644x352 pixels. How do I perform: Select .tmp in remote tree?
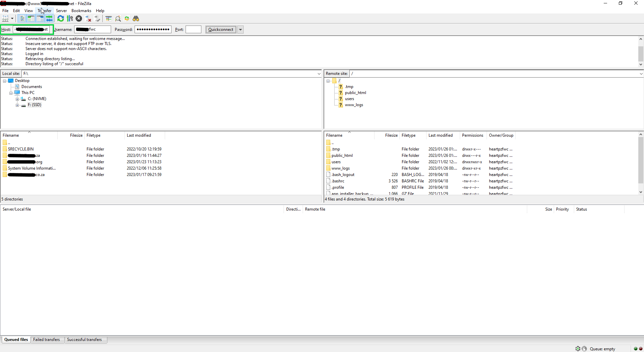pyautogui.click(x=349, y=87)
